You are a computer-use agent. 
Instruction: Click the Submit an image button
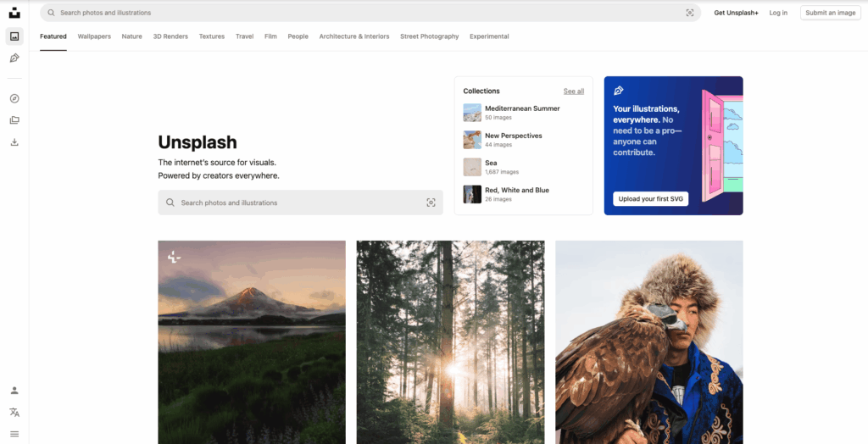pyautogui.click(x=831, y=13)
